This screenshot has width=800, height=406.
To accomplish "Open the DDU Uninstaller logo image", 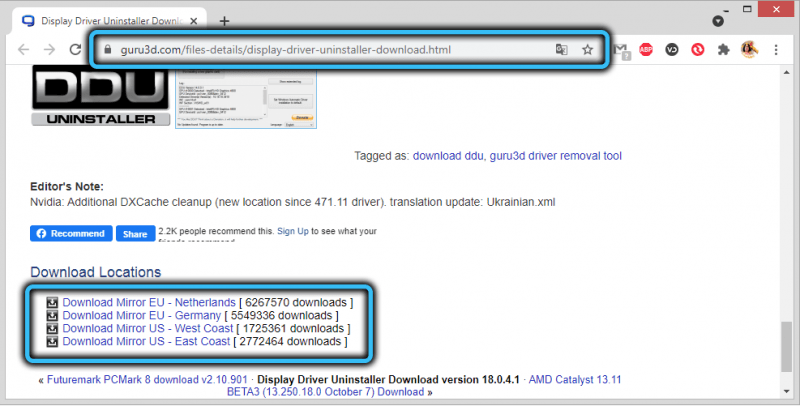I will (101, 95).
